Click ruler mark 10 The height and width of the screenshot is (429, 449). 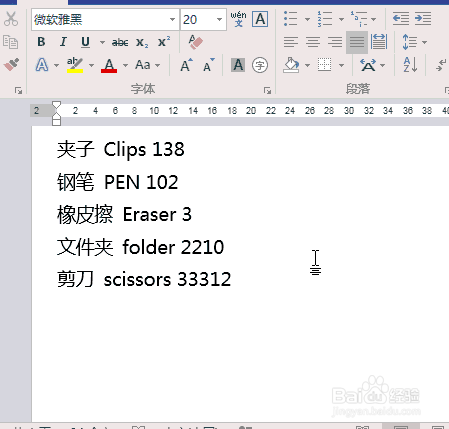click(x=154, y=110)
